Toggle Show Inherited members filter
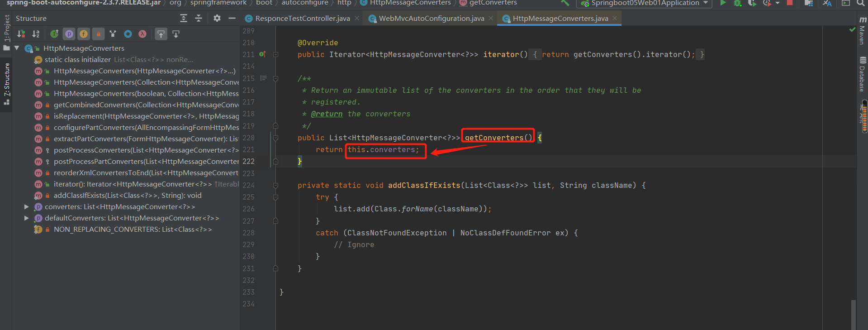This screenshot has width=868, height=330. click(54, 34)
